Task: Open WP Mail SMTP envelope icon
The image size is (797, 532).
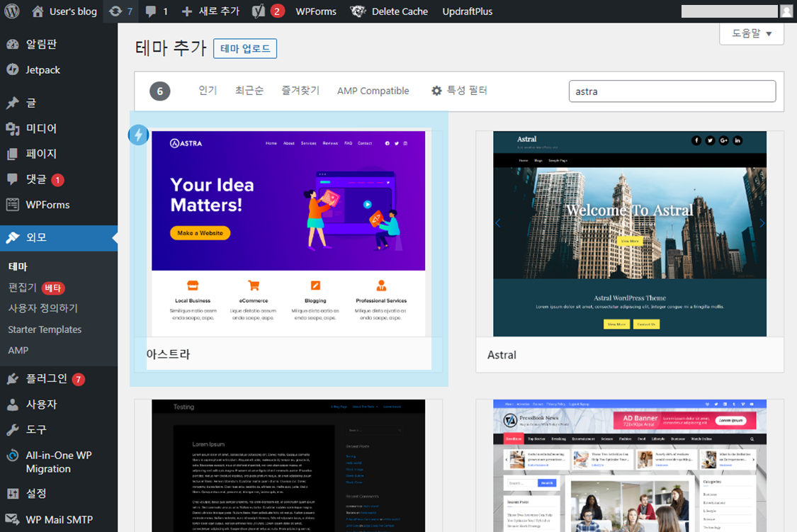Action: [x=13, y=519]
